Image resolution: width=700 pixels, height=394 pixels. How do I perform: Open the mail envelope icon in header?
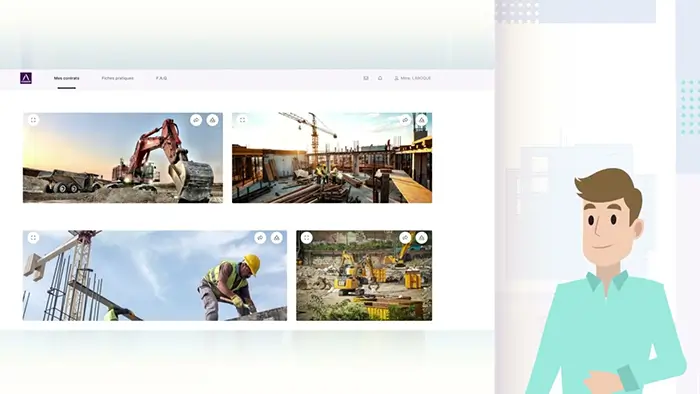[366, 78]
